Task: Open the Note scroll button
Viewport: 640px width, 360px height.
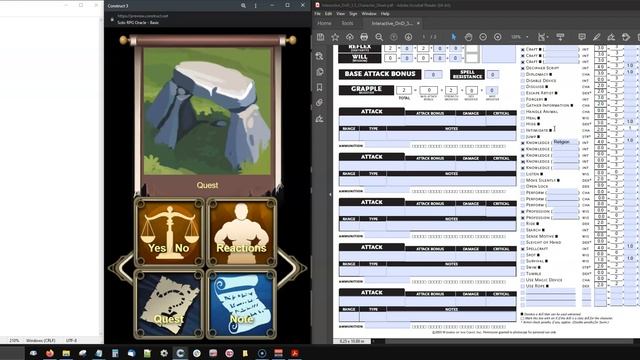Action: pos(242,304)
